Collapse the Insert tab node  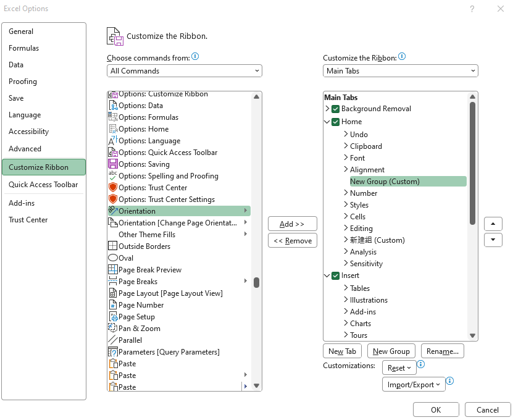pos(327,275)
